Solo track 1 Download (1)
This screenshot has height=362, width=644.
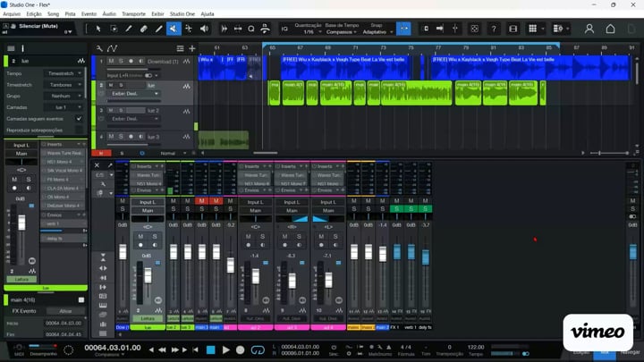[x=121, y=61]
